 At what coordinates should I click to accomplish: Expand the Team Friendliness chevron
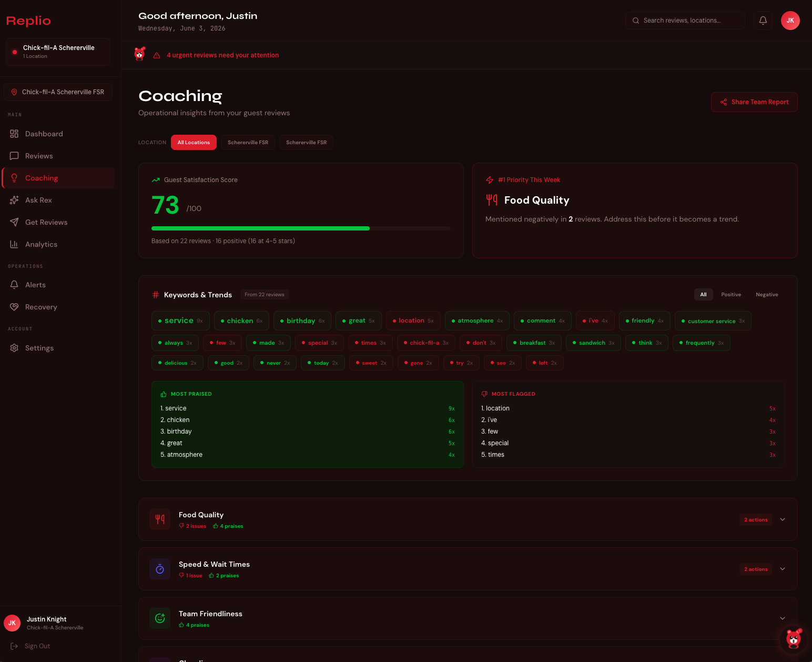[x=783, y=618]
